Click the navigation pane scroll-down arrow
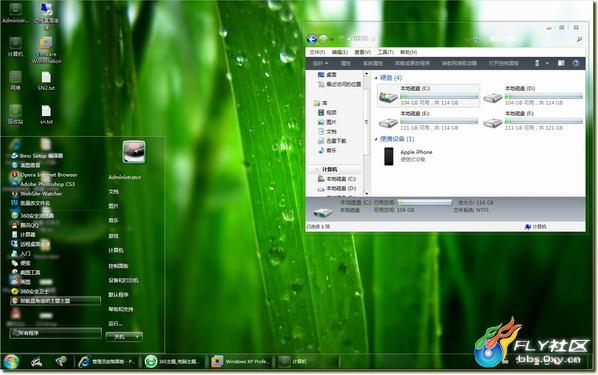Image resolution: width=598 pixels, height=375 pixels. [367, 194]
